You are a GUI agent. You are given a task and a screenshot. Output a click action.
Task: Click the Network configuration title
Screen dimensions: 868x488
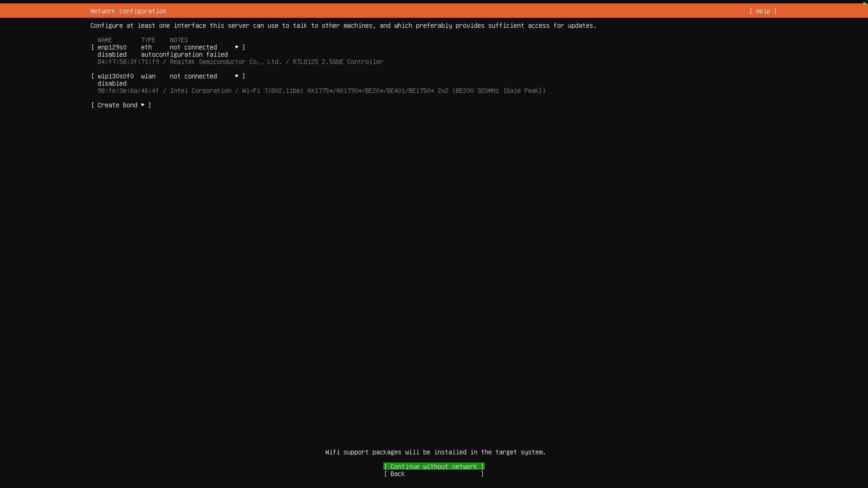[128, 11]
